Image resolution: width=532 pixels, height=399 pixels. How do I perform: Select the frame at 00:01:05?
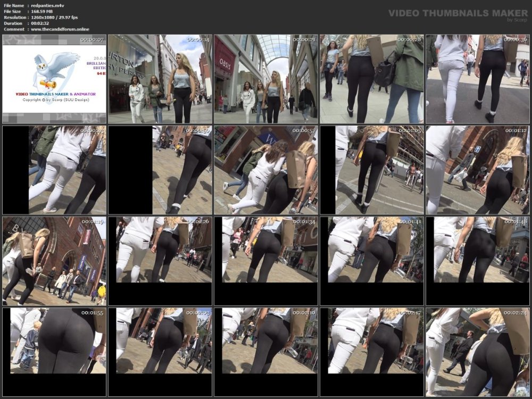(372, 170)
